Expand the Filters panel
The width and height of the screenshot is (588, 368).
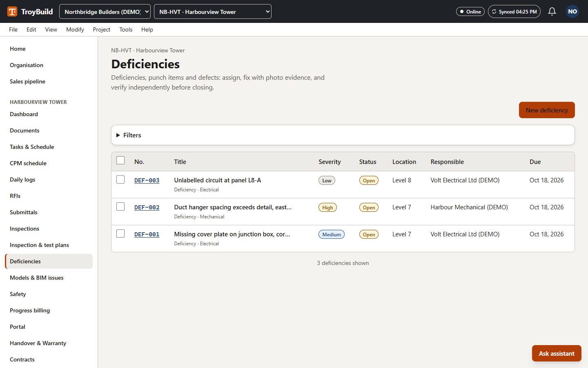click(x=343, y=135)
